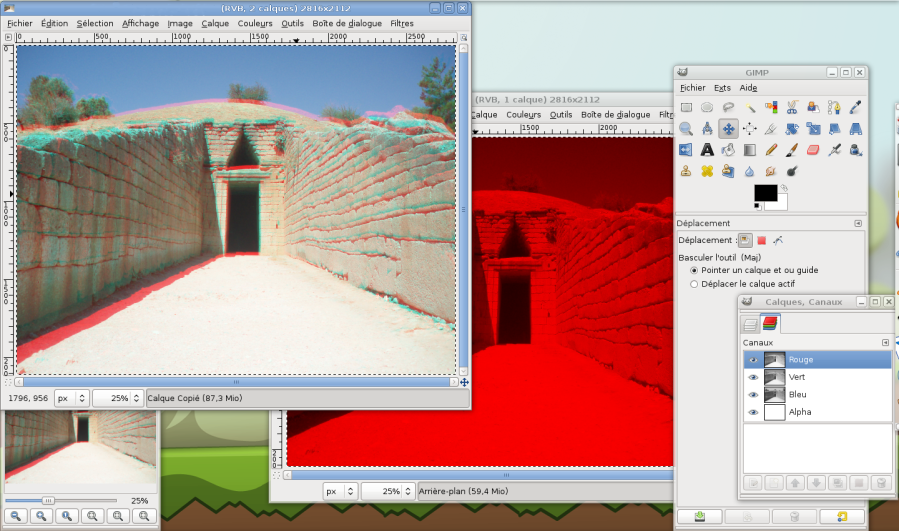Open the Exts menu in toolbox window
899x531 pixels.
pos(722,88)
